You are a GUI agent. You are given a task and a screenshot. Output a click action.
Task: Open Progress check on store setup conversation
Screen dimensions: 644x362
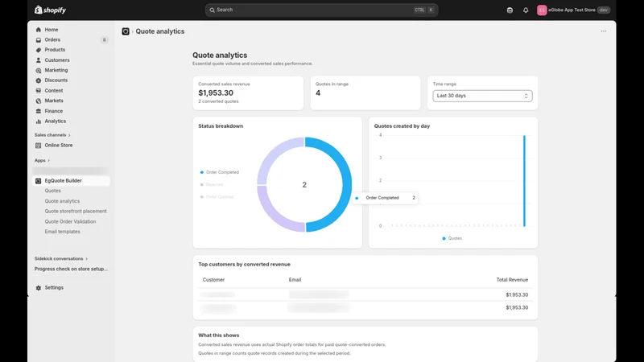[x=71, y=269]
